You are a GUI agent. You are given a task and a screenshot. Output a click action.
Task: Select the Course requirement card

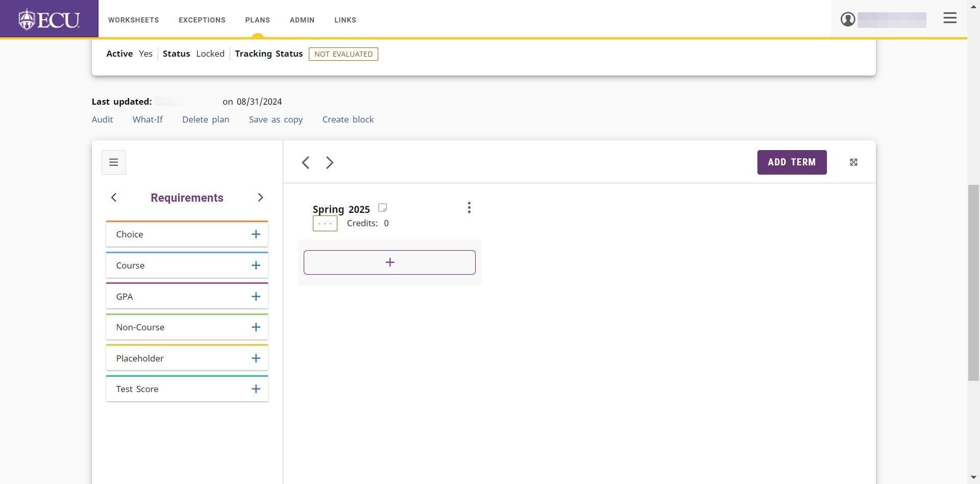tap(187, 265)
